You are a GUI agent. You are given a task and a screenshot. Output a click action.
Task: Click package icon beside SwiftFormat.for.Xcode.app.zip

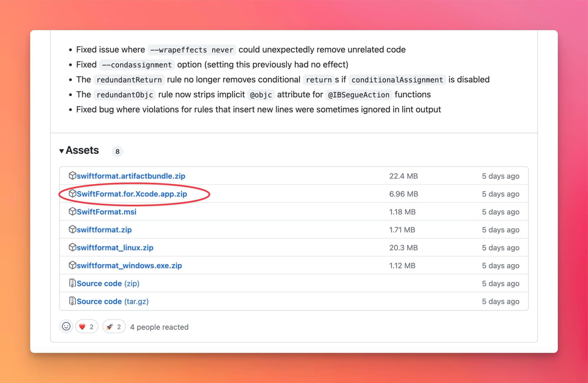tap(72, 193)
